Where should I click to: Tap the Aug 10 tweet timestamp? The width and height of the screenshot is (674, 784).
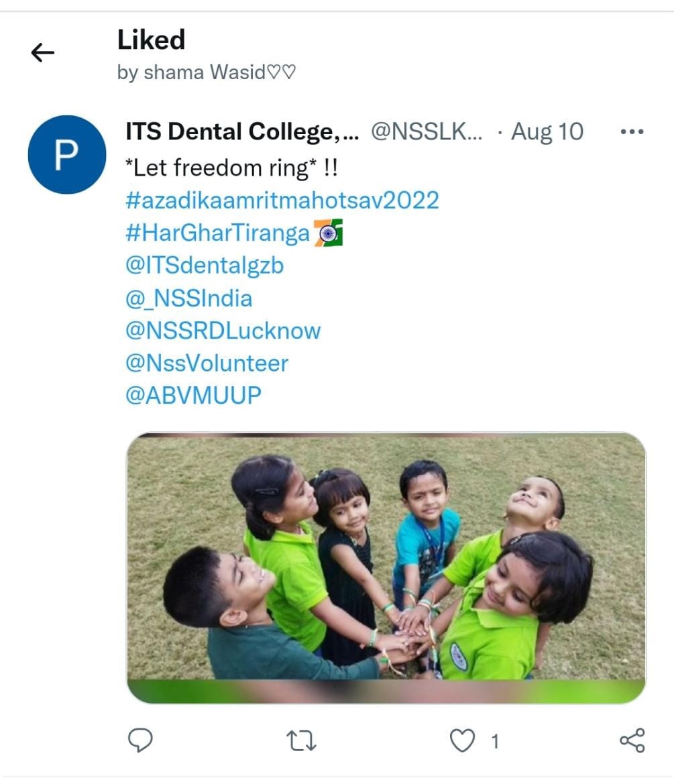pos(547,132)
